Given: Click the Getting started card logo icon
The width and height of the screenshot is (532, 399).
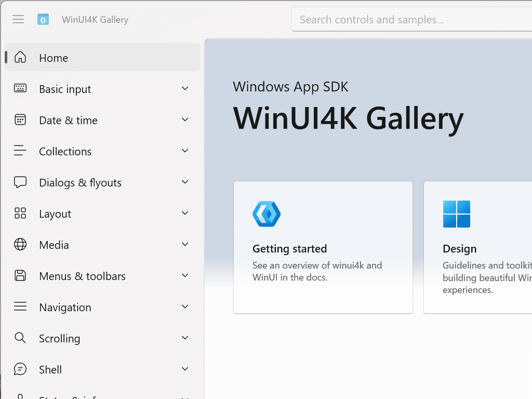Looking at the screenshot, I should pos(267,214).
